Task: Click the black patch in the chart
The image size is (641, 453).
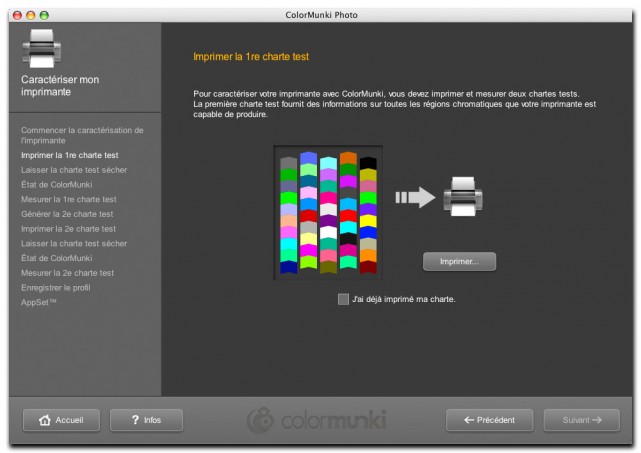Action: tap(368, 163)
